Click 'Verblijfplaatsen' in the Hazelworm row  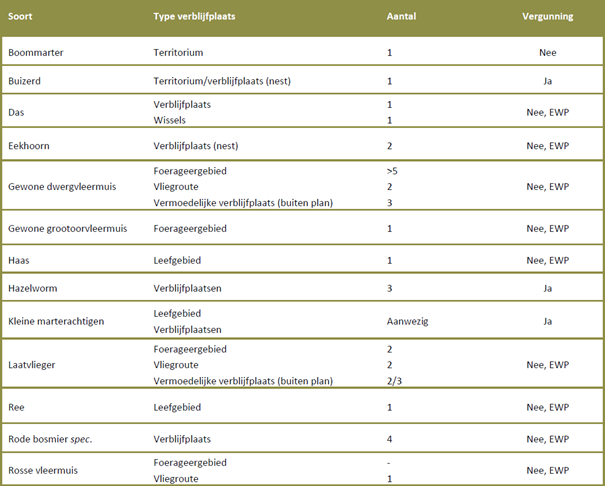[x=187, y=288]
